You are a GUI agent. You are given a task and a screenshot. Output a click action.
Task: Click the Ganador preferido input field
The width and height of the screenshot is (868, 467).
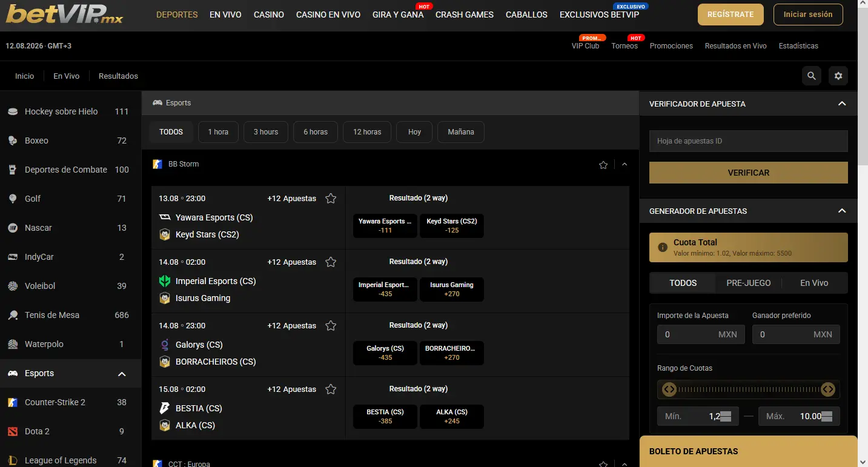[796, 334]
